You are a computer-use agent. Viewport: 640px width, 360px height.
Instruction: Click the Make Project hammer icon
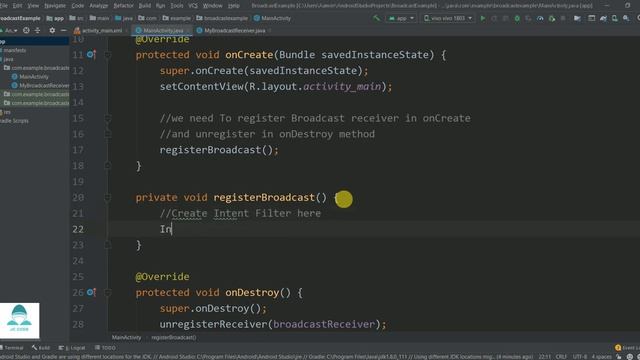pos(376,18)
